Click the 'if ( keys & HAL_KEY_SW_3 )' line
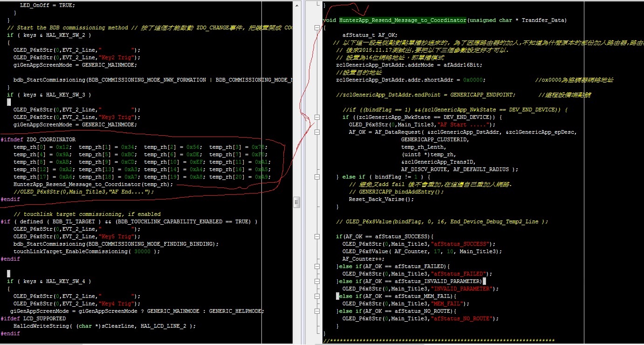Screen dimensions: 644x345 [x=49, y=95]
